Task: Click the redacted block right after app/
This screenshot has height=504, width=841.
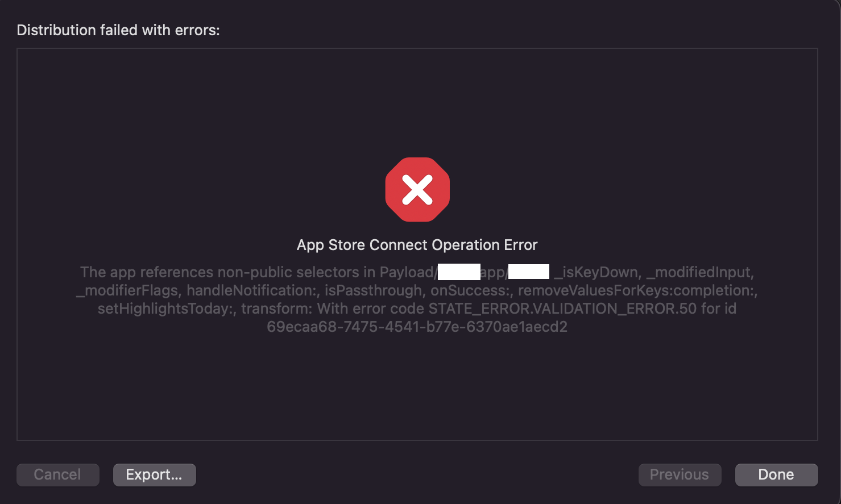Action: [x=529, y=272]
